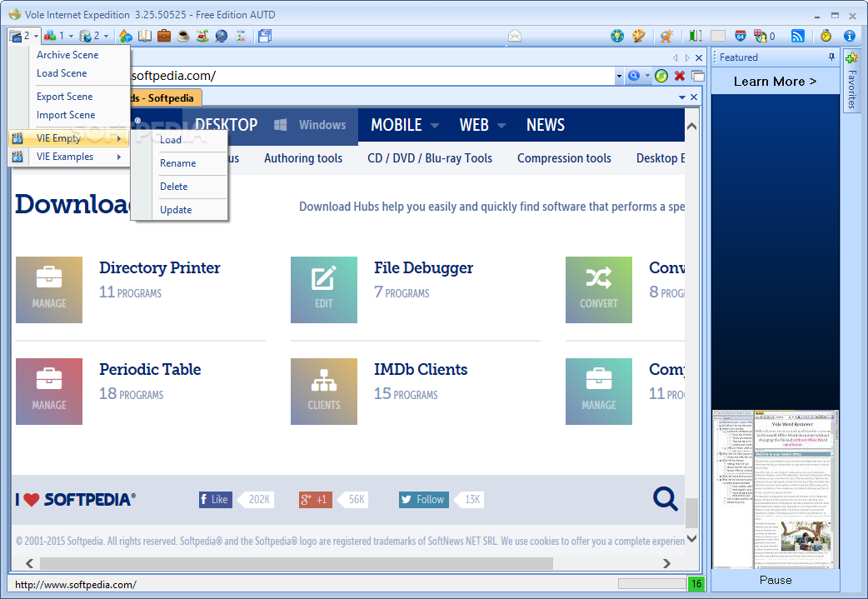
Task: Click the yellow stopwatch timer icon
Action: (x=826, y=36)
